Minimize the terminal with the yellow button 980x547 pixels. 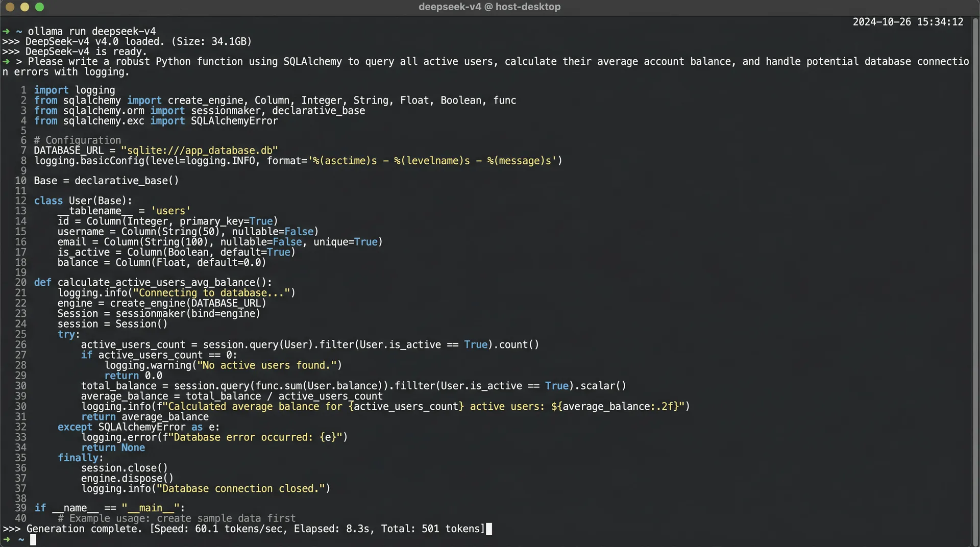24,7
